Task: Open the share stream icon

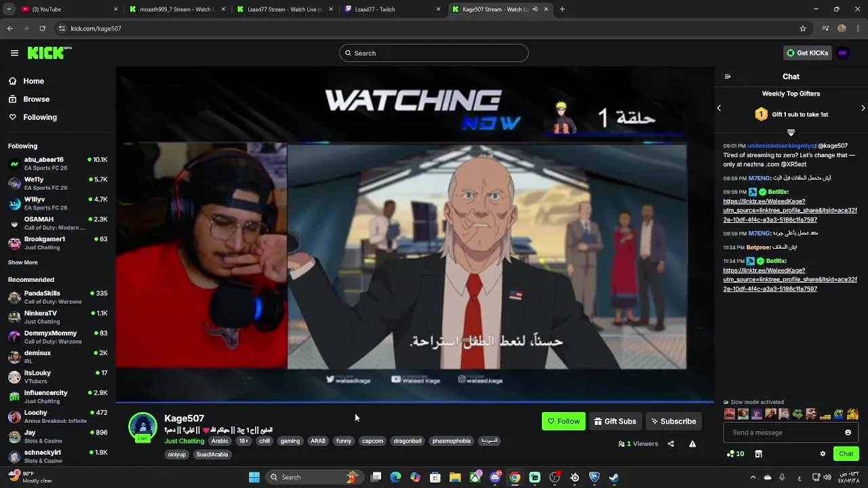Action: tap(671, 444)
